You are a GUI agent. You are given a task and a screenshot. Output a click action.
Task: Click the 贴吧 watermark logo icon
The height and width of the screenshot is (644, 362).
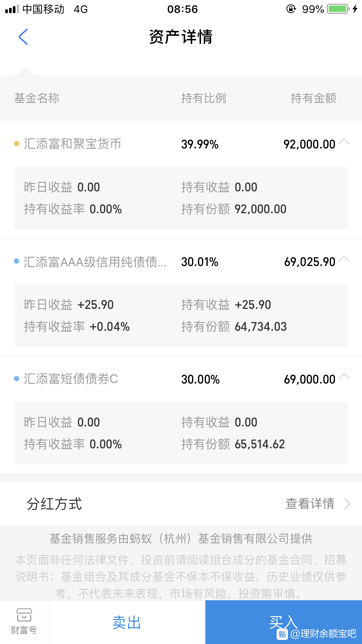coord(282,634)
